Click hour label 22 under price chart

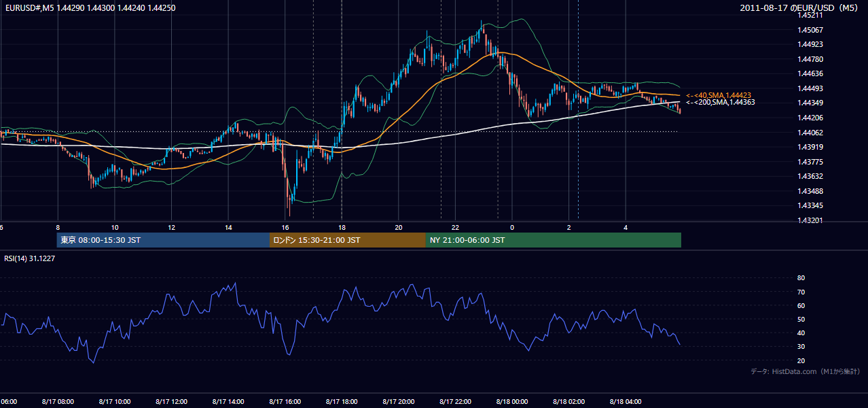(456, 227)
